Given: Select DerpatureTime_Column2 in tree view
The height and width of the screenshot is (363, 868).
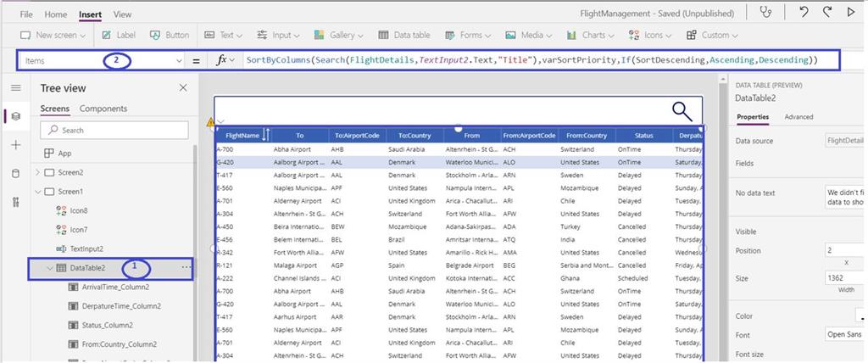Looking at the screenshot, I should click(114, 306).
